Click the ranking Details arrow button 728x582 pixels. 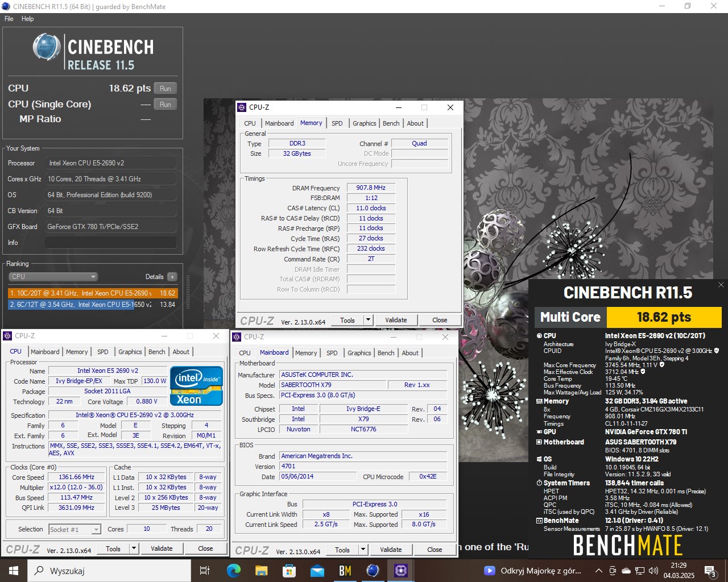pyautogui.click(x=172, y=277)
